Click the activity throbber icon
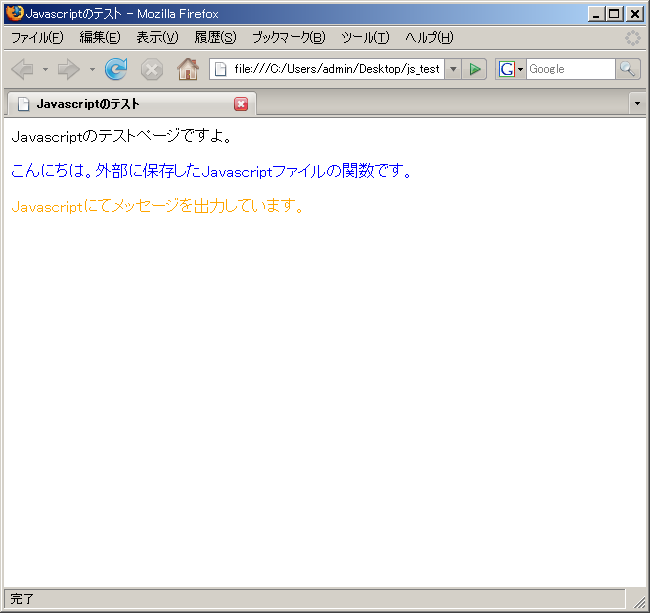The image size is (650, 613). pos(633,38)
